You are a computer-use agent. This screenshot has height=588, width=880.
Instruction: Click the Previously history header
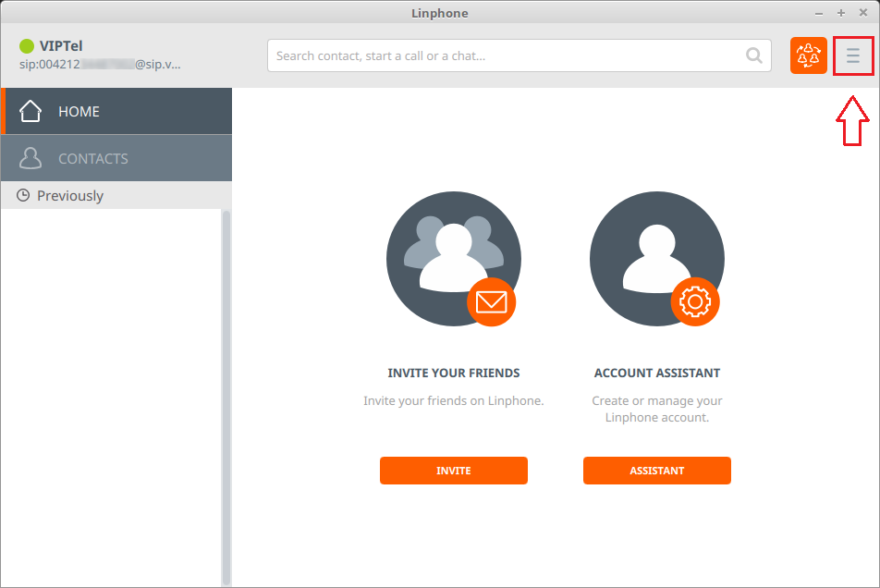pyautogui.click(x=116, y=195)
